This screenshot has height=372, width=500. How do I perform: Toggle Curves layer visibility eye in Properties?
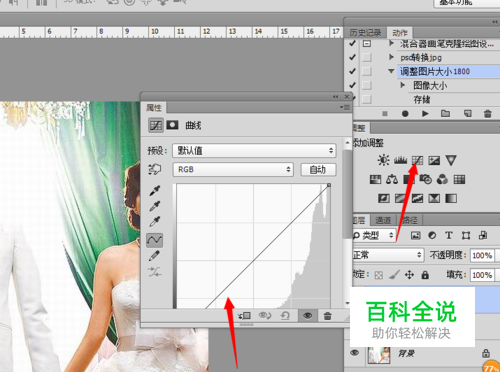pyautogui.click(x=307, y=315)
